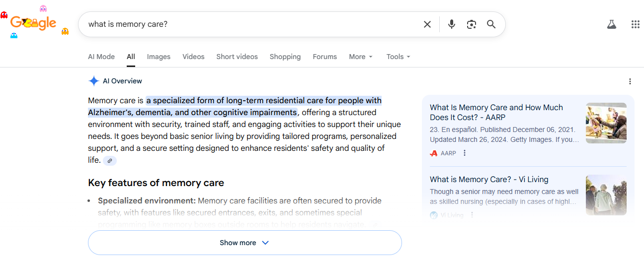Expand the More search filters dropdown
The width and height of the screenshot is (644, 261).
(x=360, y=57)
